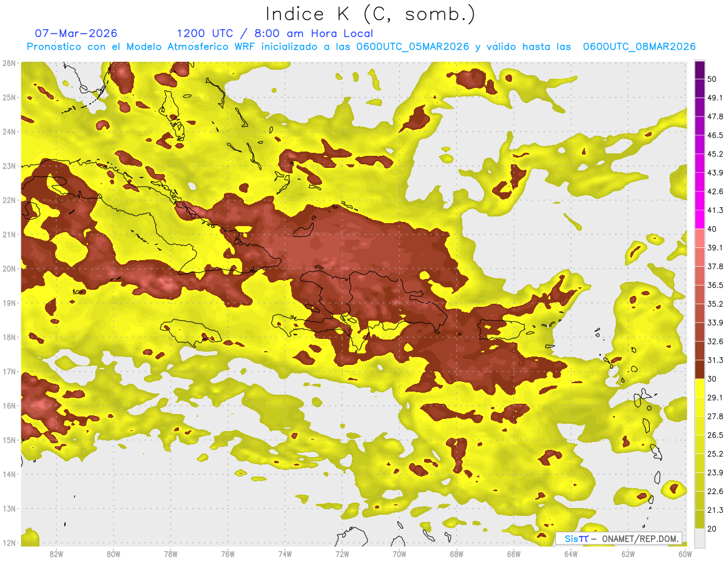Click the longitude label "82W"
728x562 pixels.
tap(56, 554)
